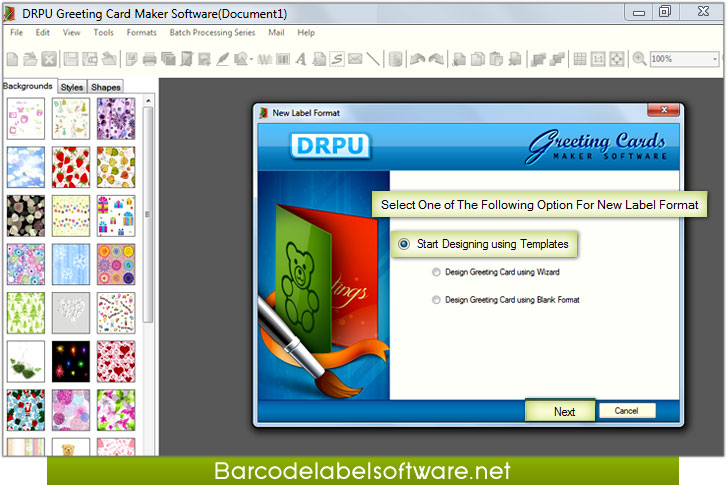This screenshot has width=727, height=485.
Task: Choose the purple flowers background thumbnail
Action: coord(116,119)
